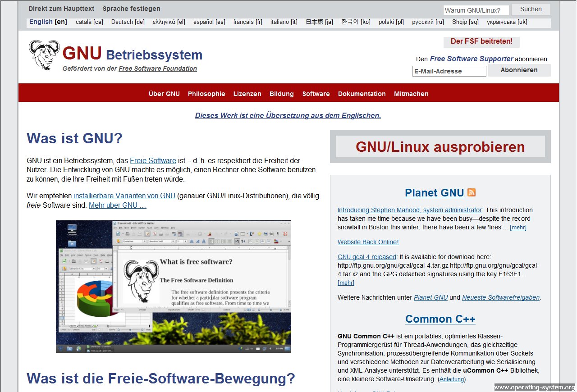Focus the 'Warum GNU/Linux?' search field
Viewport: 577px width, 392px height.
[x=476, y=10]
